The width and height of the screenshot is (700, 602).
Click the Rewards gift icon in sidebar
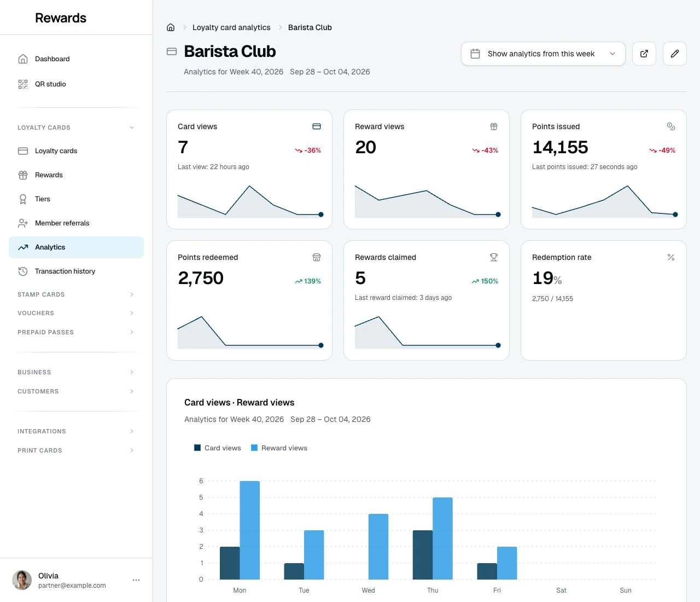[23, 175]
